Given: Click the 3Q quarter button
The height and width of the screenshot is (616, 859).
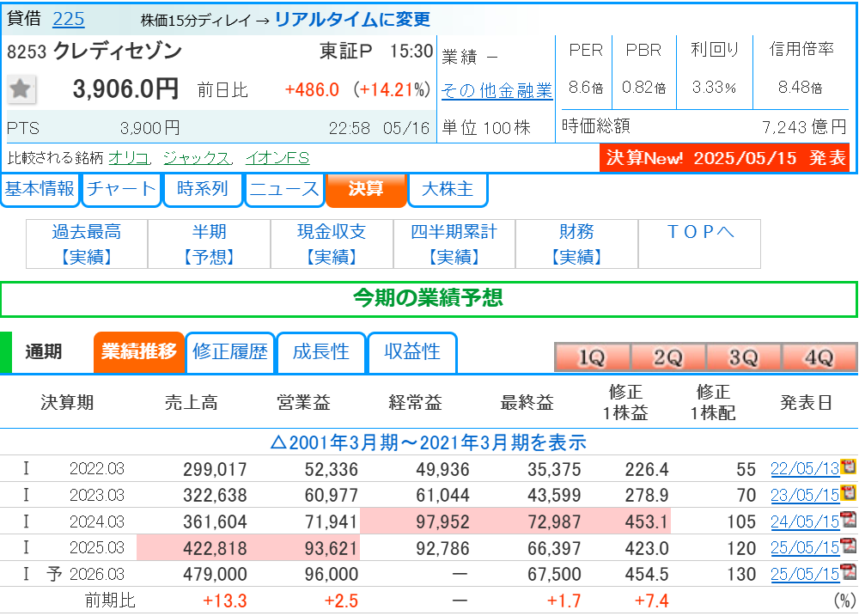Looking at the screenshot, I should click(x=743, y=357).
